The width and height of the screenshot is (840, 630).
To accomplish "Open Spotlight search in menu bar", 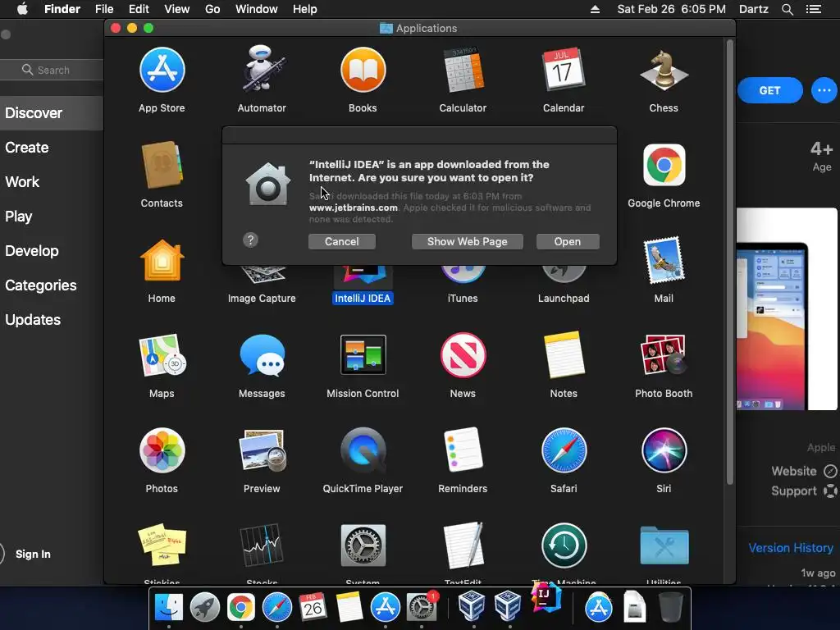I will click(x=787, y=9).
